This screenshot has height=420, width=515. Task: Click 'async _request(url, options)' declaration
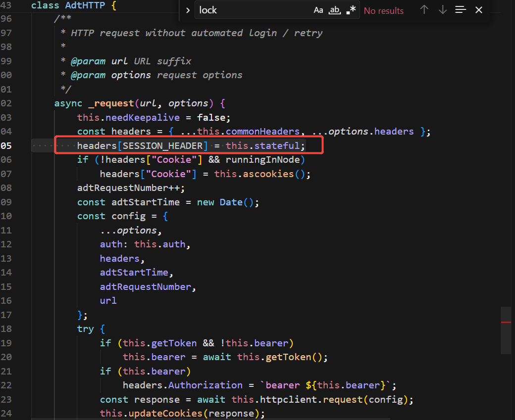tap(140, 103)
